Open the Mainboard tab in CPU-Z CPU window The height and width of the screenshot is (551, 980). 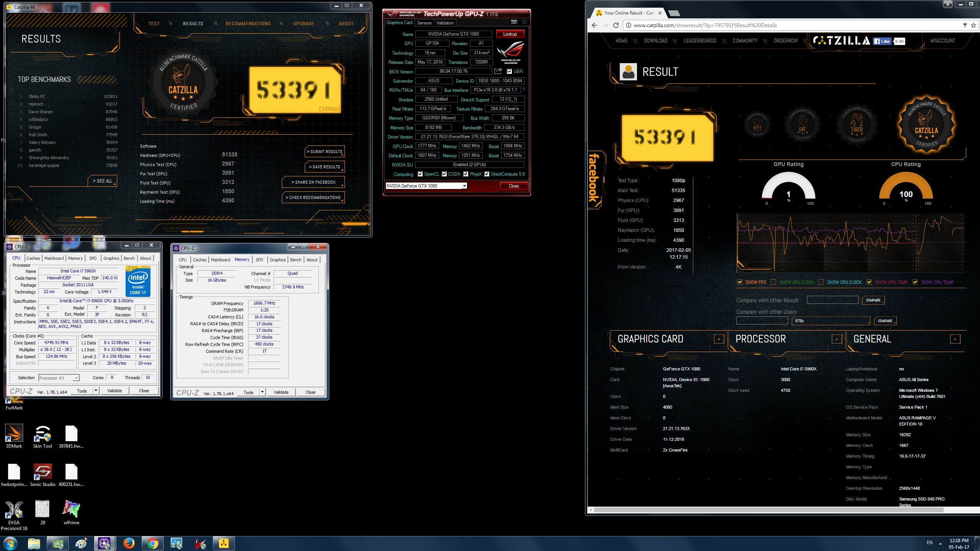[54, 258]
